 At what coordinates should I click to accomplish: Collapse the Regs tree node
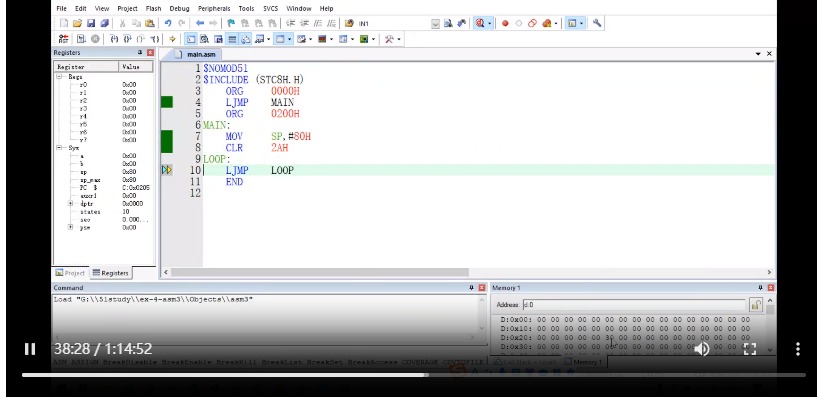(x=59, y=77)
